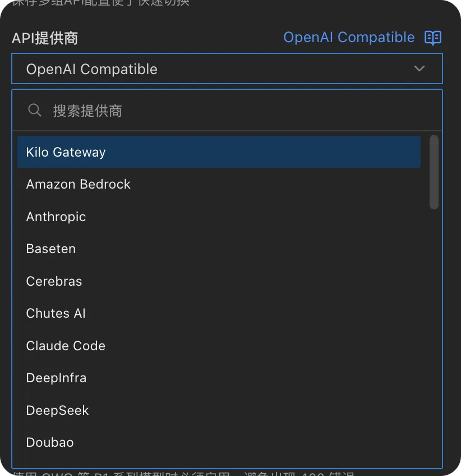This screenshot has width=461, height=476.
Task: Open the OpenAI Compatible documentation link
Action: [348, 38]
